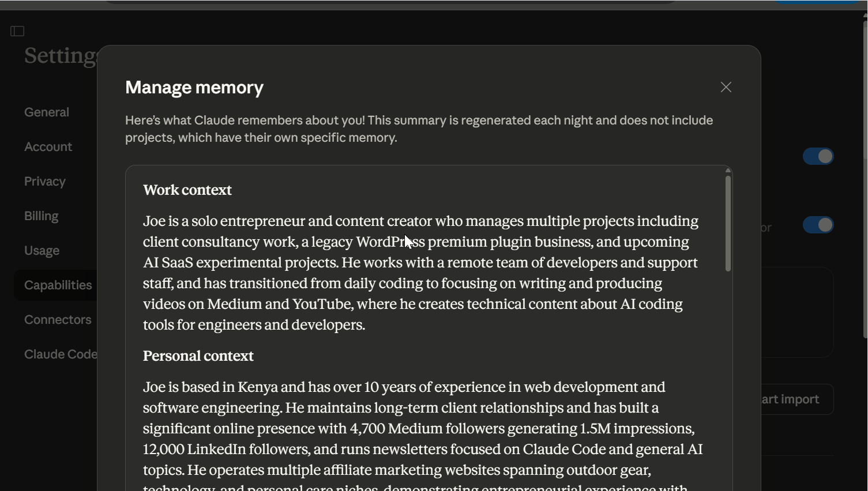Click the Settings page title
The width and height of the screenshot is (868, 491).
tap(61, 56)
